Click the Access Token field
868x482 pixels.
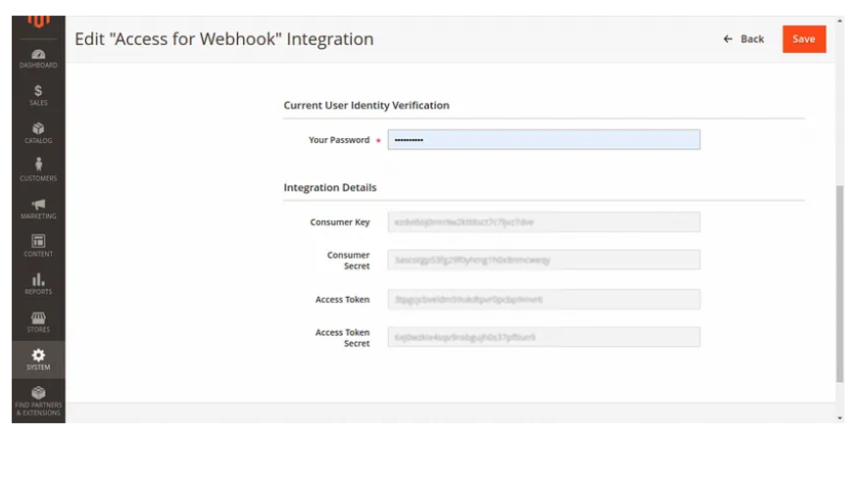click(544, 299)
